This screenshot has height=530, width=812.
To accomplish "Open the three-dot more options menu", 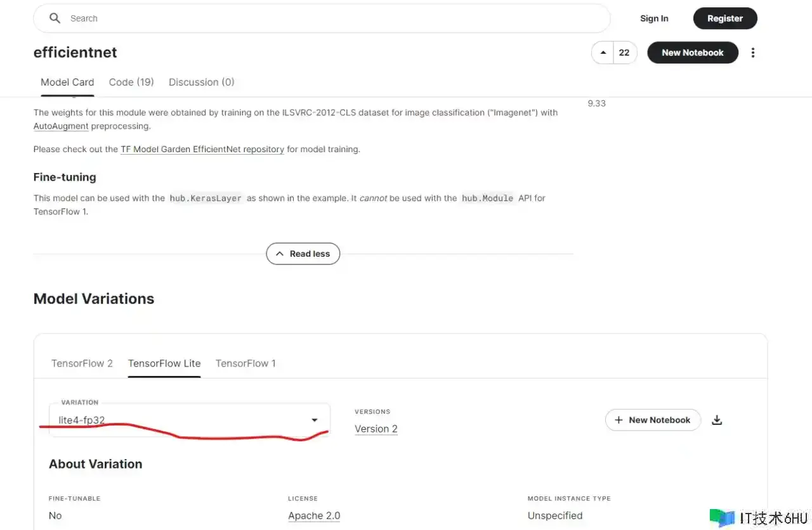I will click(753, 53).
